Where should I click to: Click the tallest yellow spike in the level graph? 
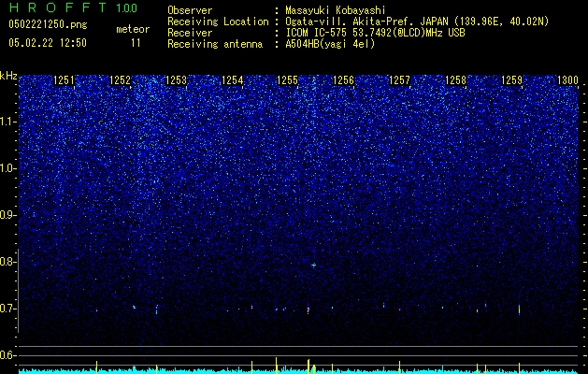276,365
